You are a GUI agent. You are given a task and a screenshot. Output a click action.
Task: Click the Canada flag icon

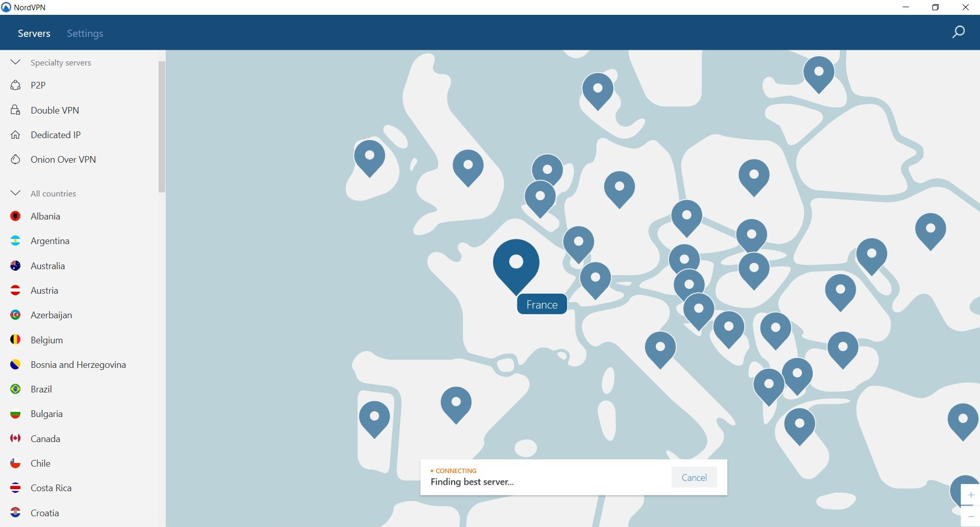pyautogui.click(x=15, y=438)
